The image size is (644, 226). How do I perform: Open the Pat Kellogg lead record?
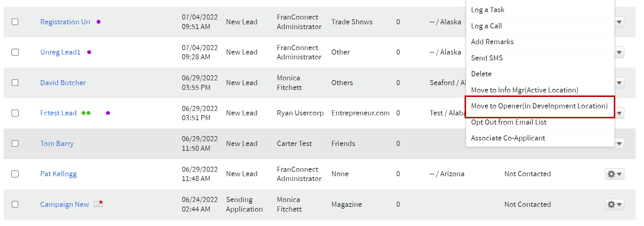59,174
